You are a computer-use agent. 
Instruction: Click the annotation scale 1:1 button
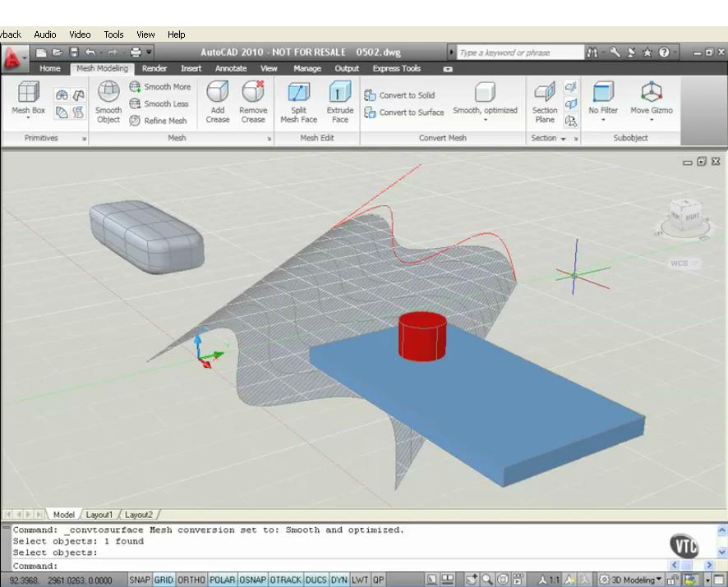coord(549,580)
